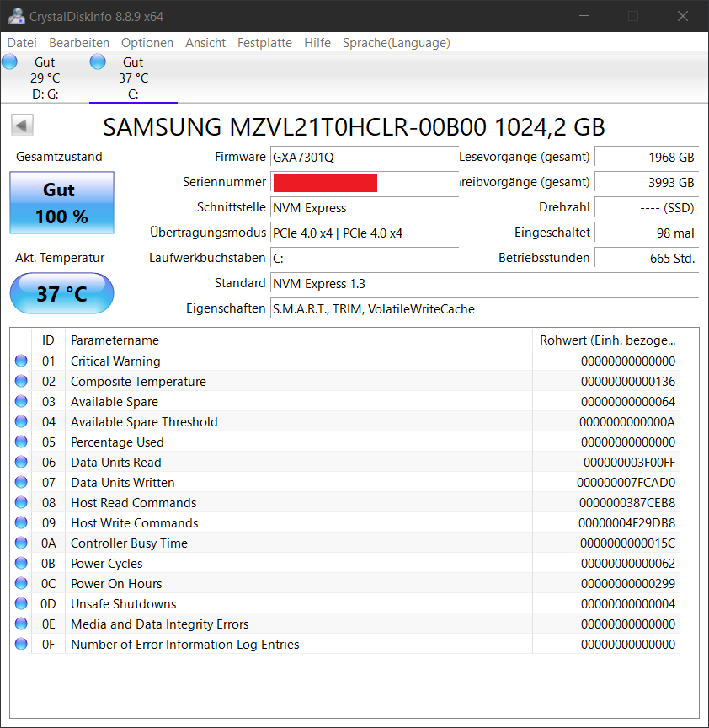
Task: Open the Ansicht menu
Action: tap(205, 42)
